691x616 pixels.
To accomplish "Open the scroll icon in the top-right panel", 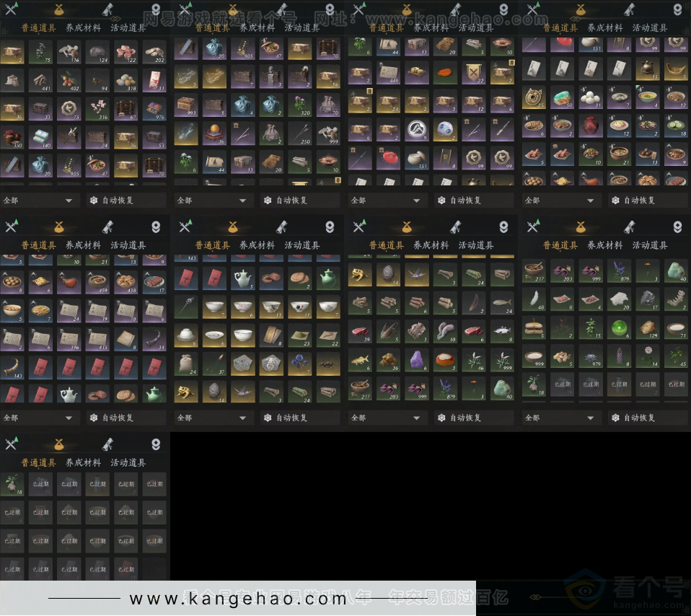I will pyautogui.click(x=629, y=9).
